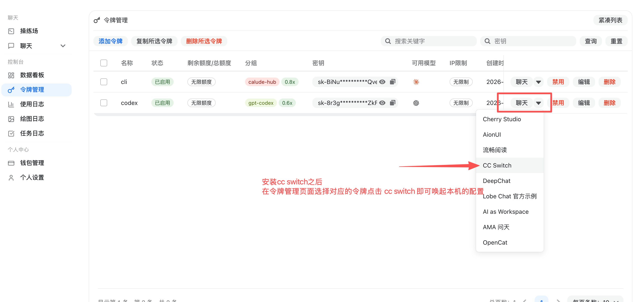Switch to 紧凑列表 compact list view
This screenshot has width=644, height=302.
610,20
